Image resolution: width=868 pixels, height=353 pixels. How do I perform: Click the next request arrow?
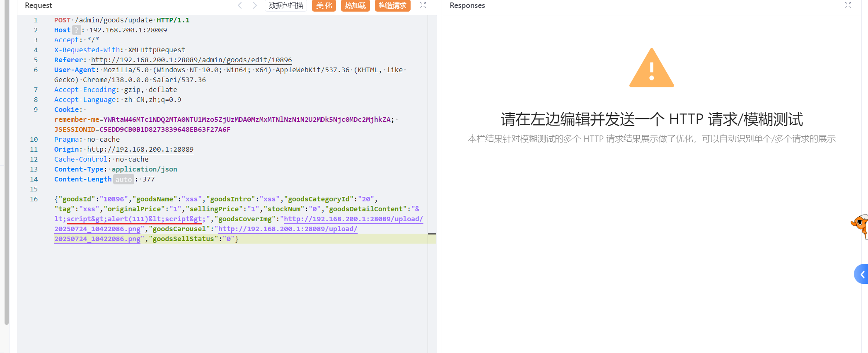coord(255,5)
